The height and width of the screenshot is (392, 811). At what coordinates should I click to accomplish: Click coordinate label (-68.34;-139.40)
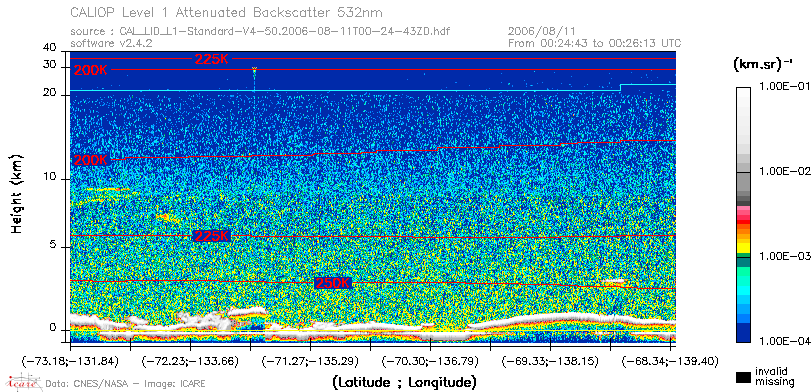[670, 361]
